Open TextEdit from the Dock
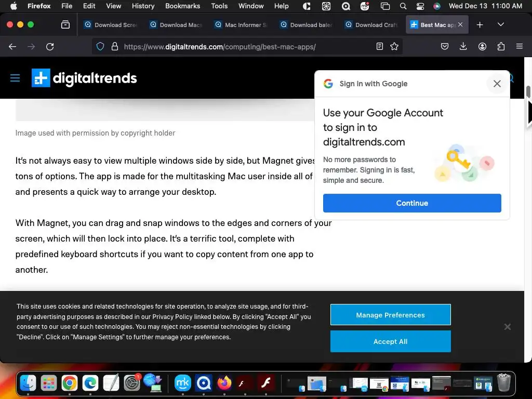The width and height of the screenshot is (532, 399). pyautogui.click(x=111, y=383)
